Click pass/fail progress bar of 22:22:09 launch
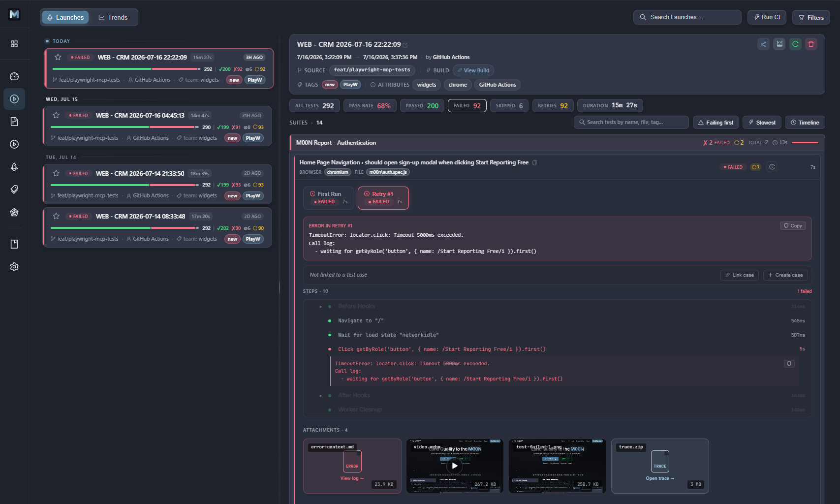Screen dimensions: 840x504 [125, 69]
